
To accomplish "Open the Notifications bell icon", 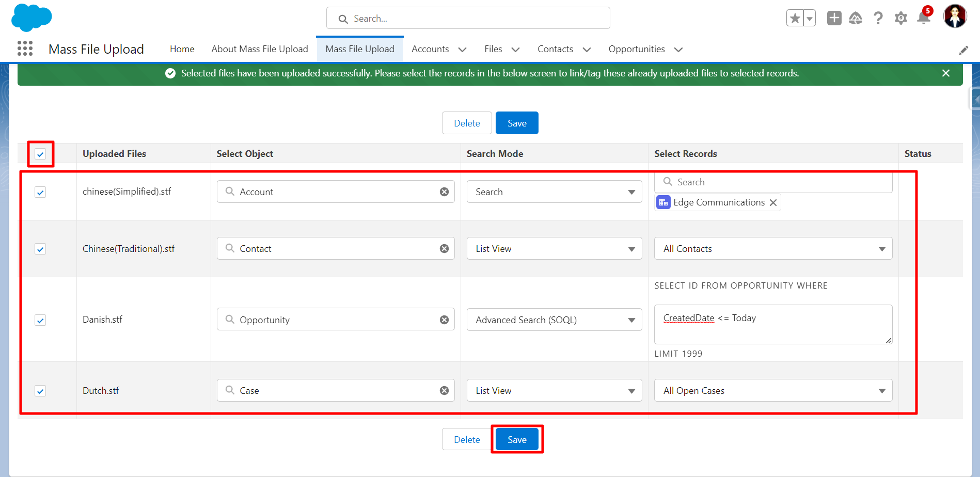I will (924, 18).
